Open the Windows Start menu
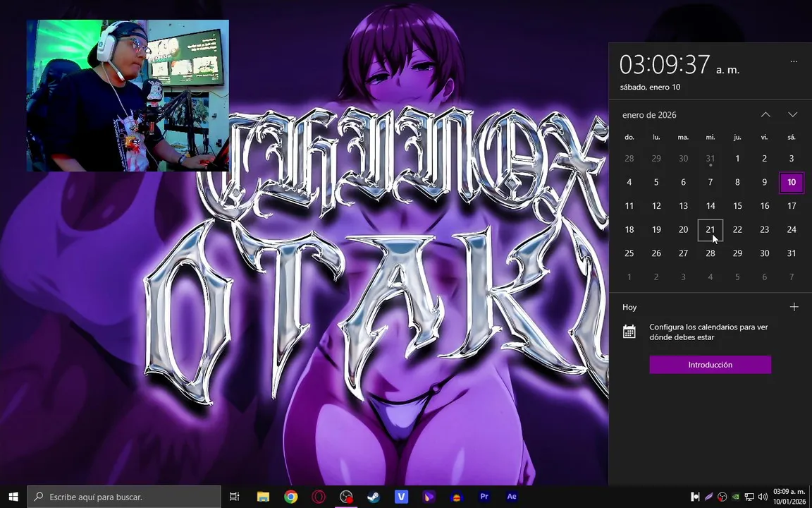 tap(13, 497)
